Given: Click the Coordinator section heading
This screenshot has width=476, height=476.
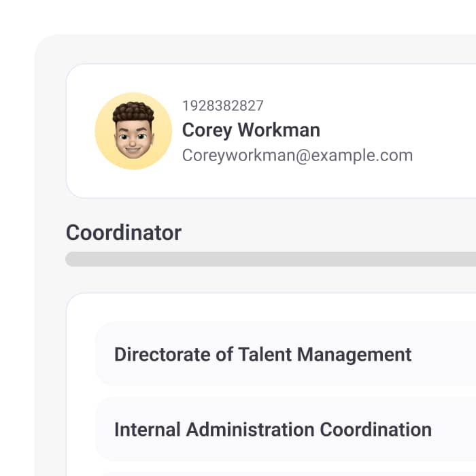Looking at the screenshot, I should (124, 233).
